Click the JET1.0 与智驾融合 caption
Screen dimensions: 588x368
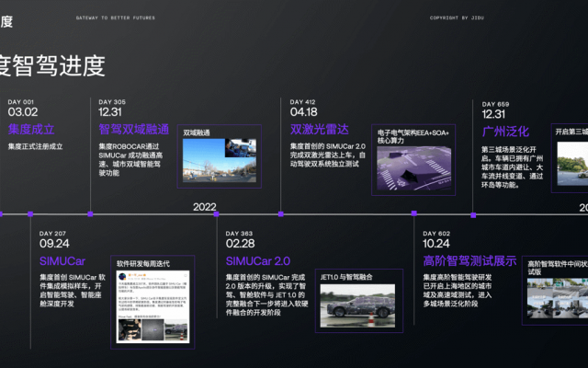[x=346, y=277]
